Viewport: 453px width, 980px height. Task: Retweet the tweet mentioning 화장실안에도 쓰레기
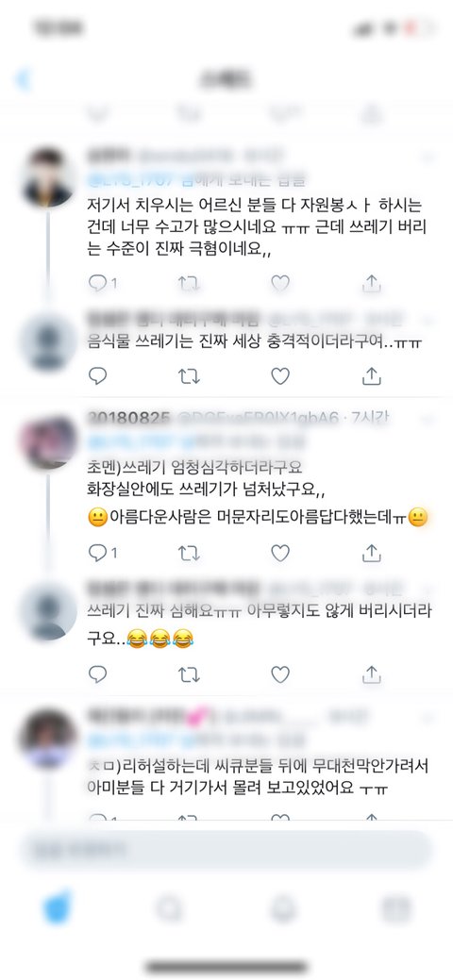189,553
